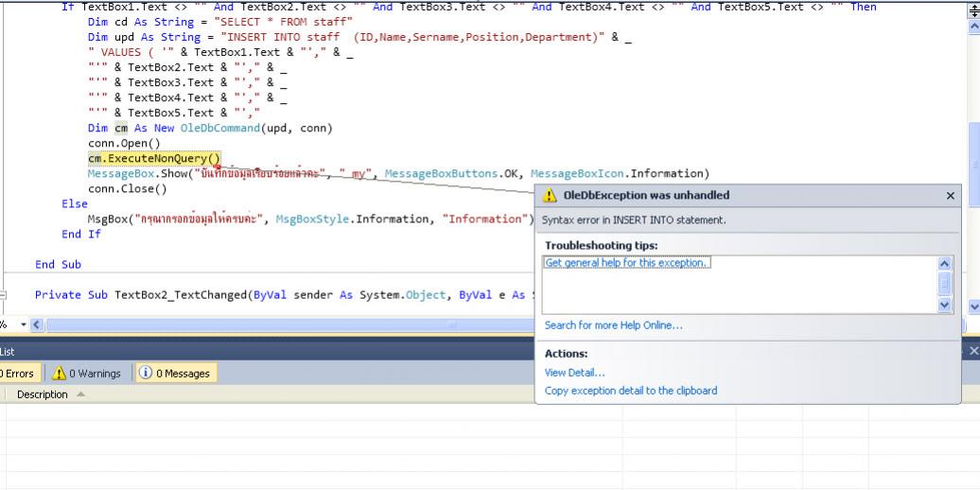Close the OleDbException popup

click(x=950, y=196)
